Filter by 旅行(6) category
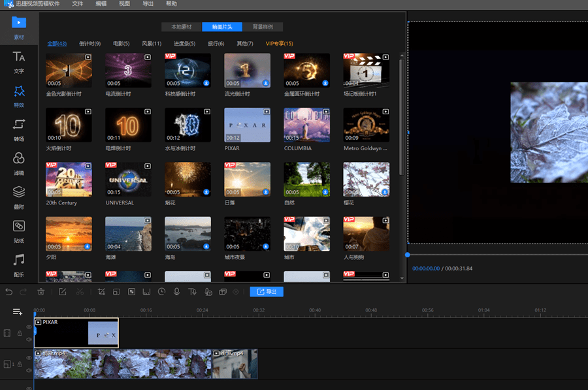588x390 pixels. tap(216, 44)
